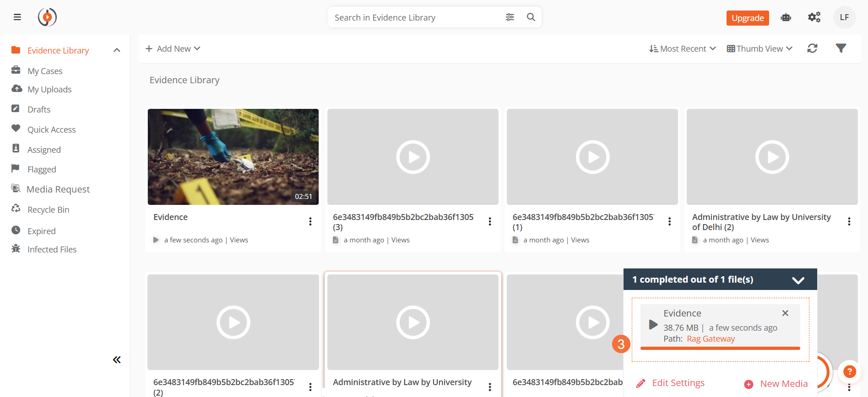
Task: Open Media Request in sidebar
Action: [x=58, y=189]
